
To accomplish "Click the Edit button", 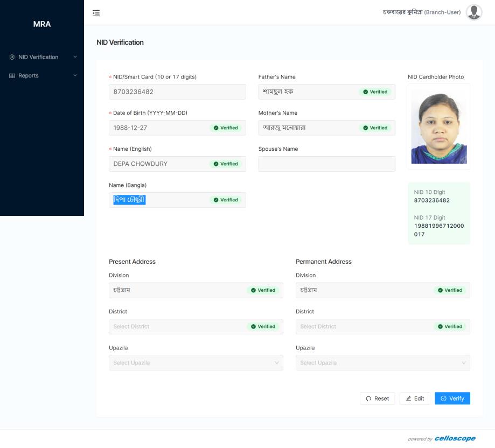I will tap(415, 398).
